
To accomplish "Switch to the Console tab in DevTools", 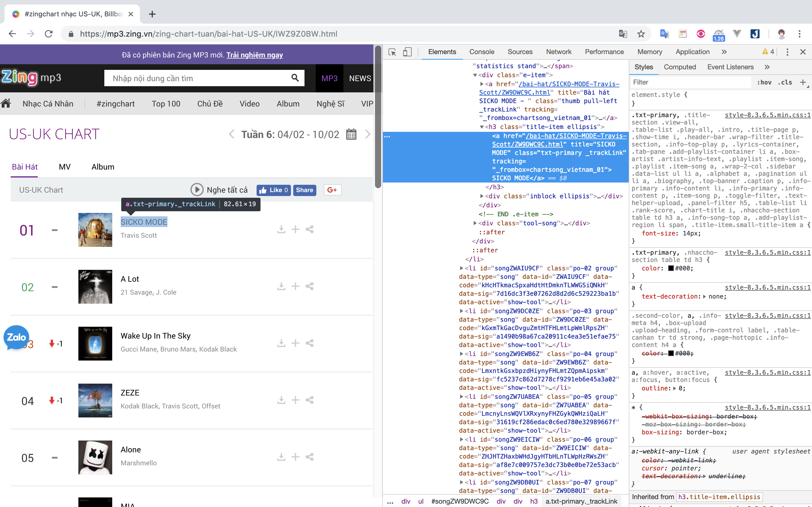I will point(482,52).
